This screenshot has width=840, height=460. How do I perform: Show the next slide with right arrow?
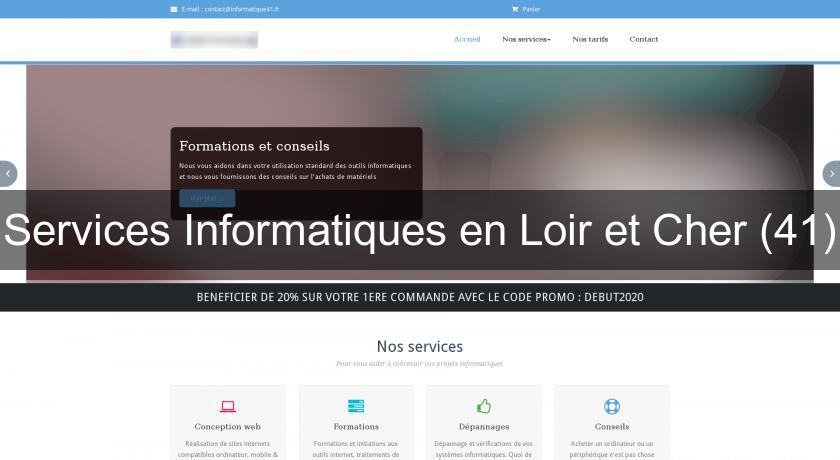tap(831, 174)
